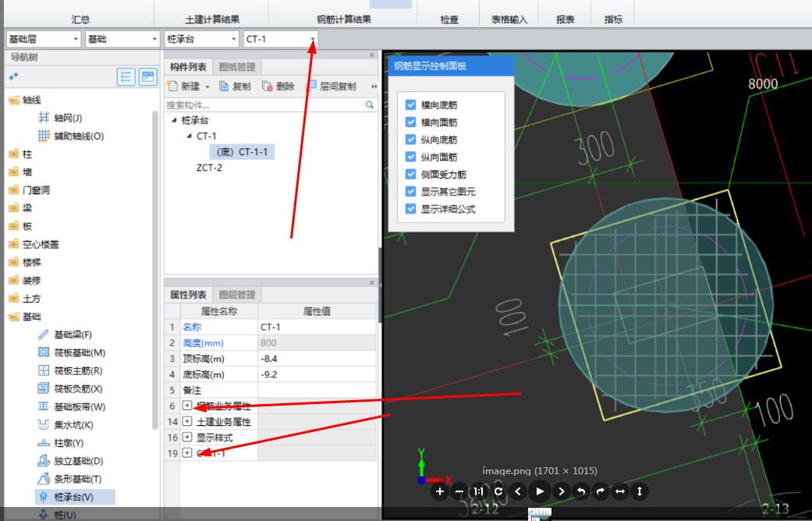Select 基础板带(W) item
The width and height of the screenshot is (812, 521).
pos(72,407)
